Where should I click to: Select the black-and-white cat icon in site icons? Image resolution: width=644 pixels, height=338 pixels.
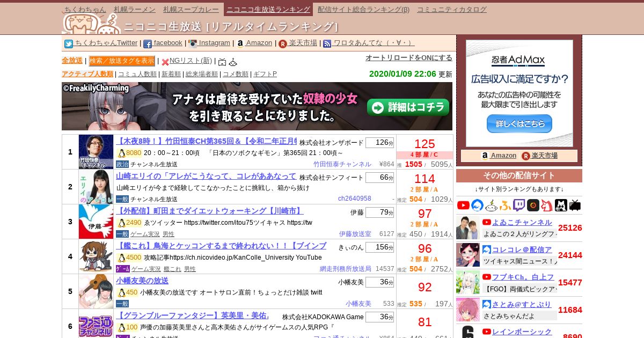(561, 205)
